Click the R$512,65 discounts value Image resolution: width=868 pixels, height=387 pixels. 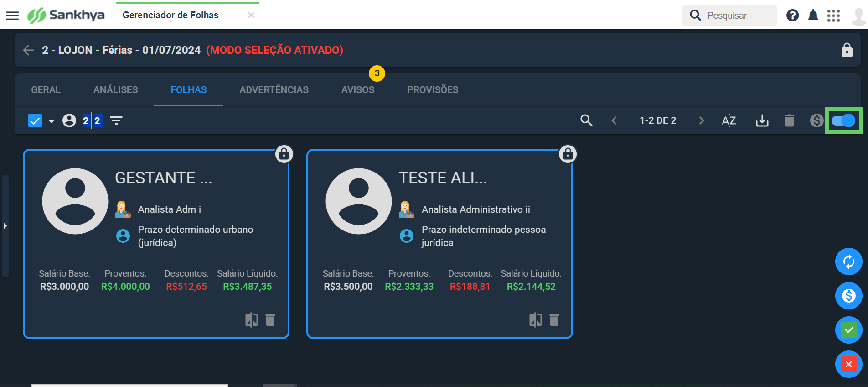click(x=186, y=287)
